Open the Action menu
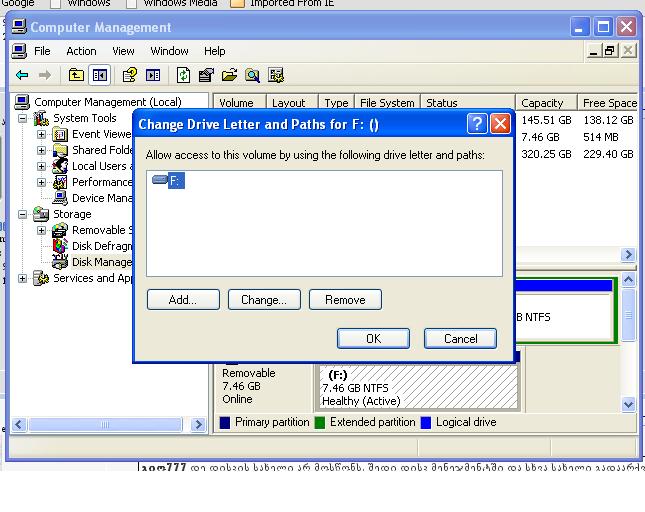 [81, 51]
